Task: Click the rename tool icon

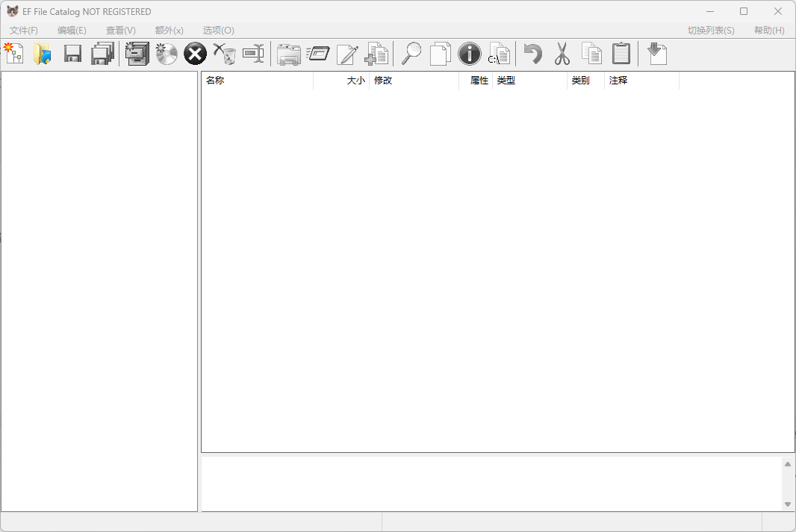Action: click(x=254, y=53)
